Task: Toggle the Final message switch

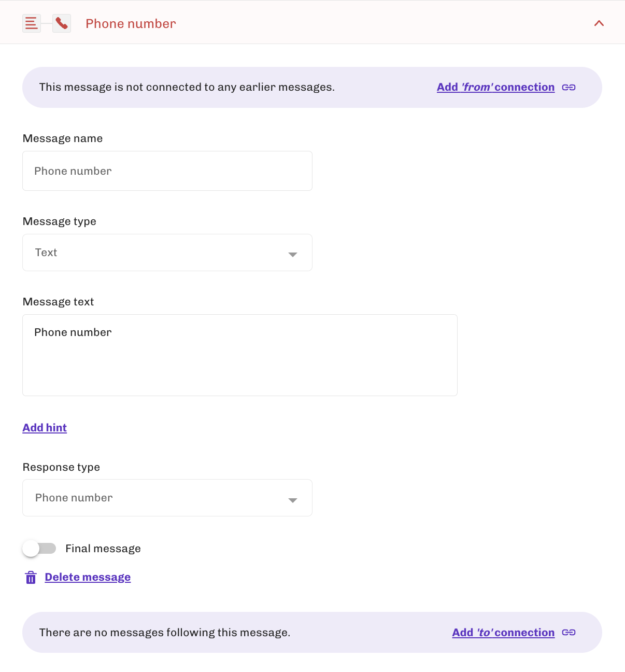Action: point(39,549)
